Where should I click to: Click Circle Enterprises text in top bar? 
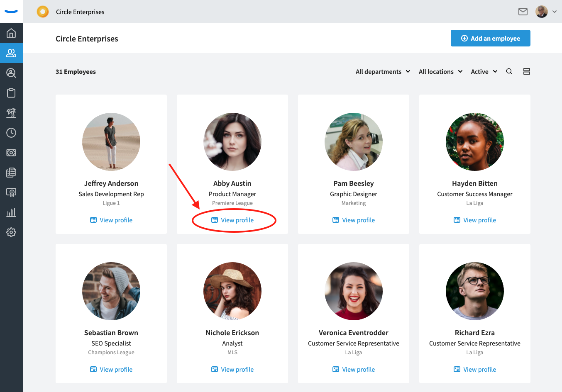pos(80,12)
